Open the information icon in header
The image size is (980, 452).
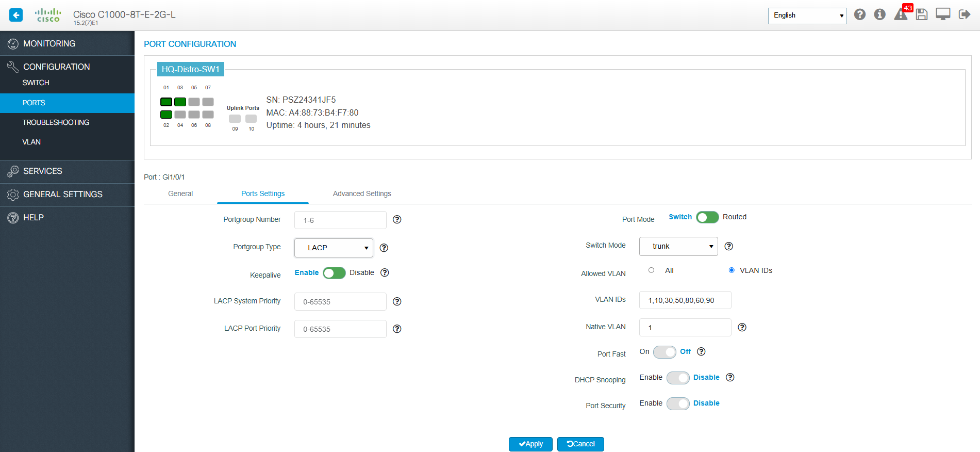coord(880,14)
